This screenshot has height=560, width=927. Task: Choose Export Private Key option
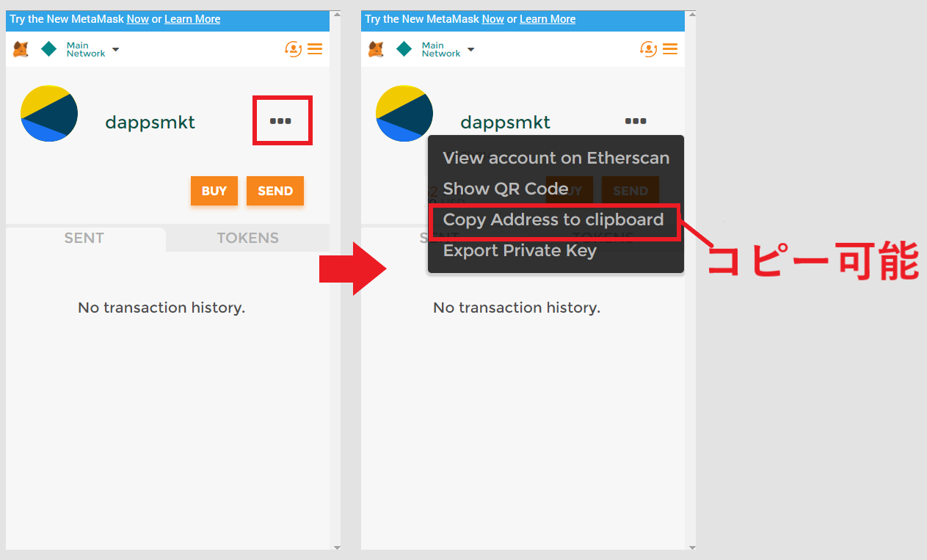tap(520, 250)
